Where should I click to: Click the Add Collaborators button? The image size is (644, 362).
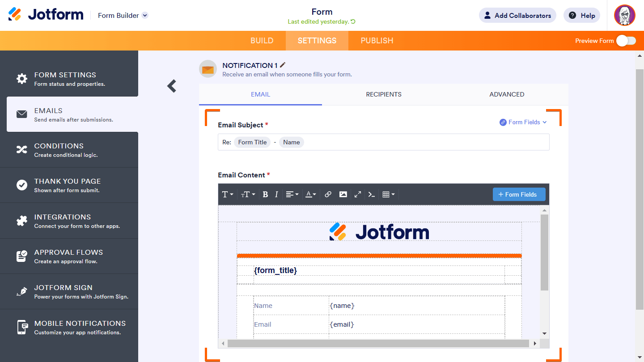click(x=517, y=15)
